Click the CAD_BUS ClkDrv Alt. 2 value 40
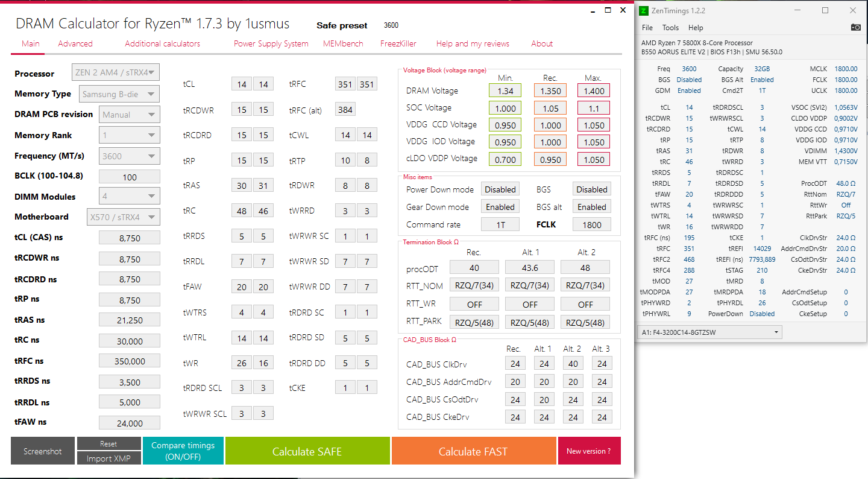The image size is (868, 479). 573,363
